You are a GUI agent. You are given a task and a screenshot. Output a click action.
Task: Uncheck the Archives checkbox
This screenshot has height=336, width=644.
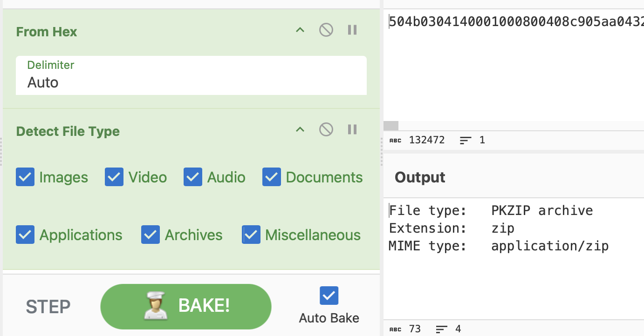tap(151, 235)
